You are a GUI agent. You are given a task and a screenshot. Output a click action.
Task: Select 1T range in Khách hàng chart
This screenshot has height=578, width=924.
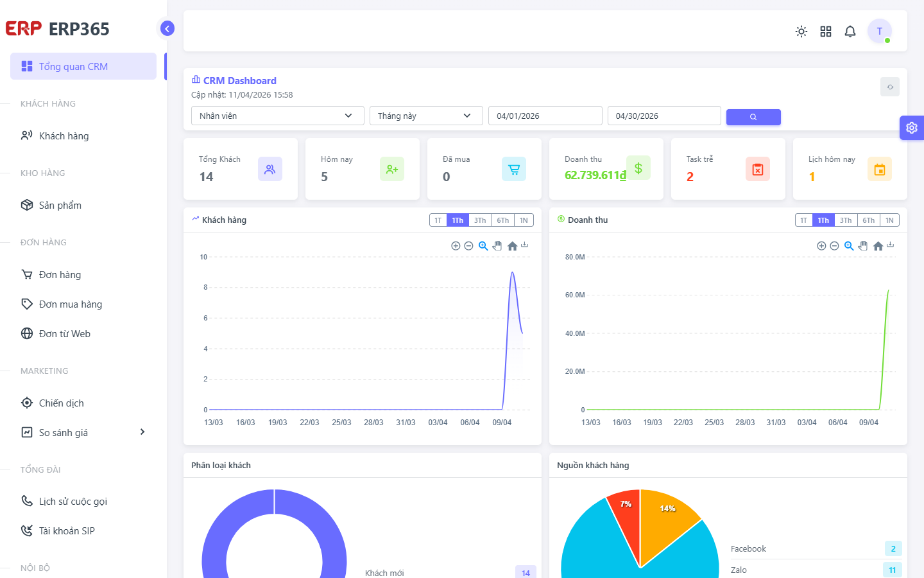[438, 220]
